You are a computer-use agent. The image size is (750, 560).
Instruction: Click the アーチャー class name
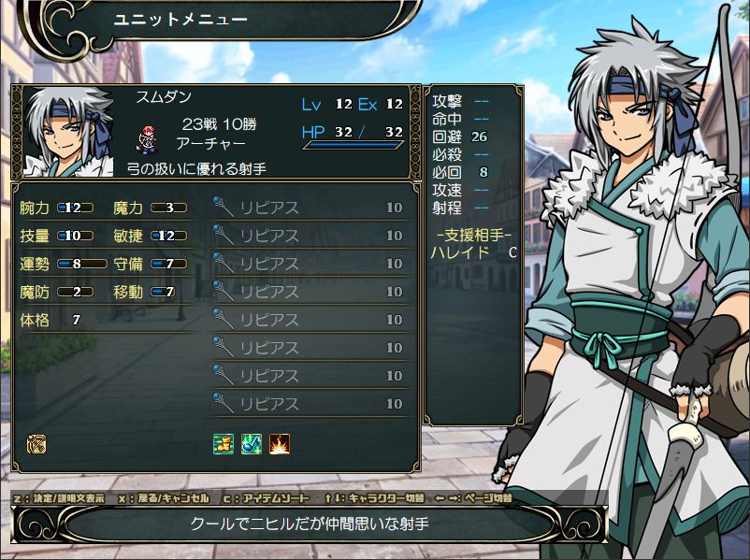211,143
